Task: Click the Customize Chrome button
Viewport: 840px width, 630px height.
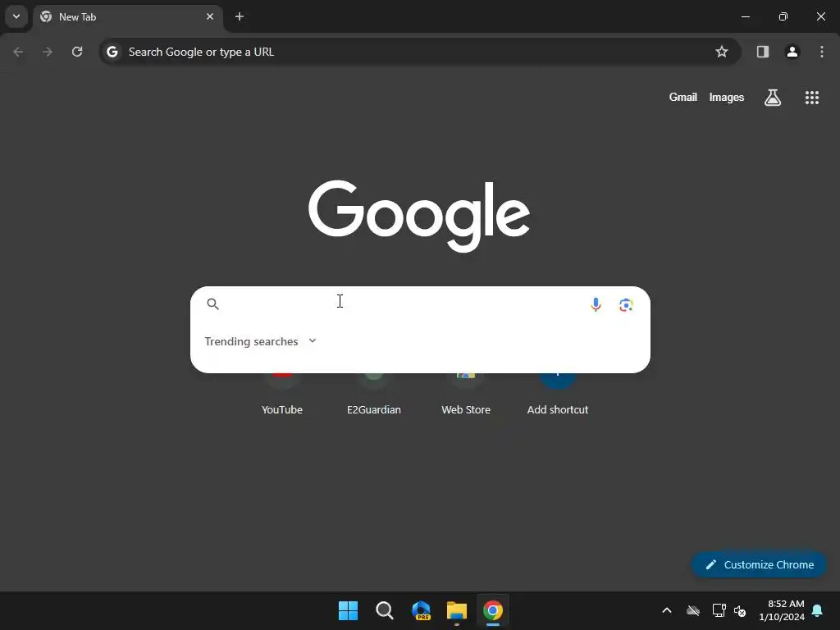Action: pyautogui.click(x=759, y=564)
